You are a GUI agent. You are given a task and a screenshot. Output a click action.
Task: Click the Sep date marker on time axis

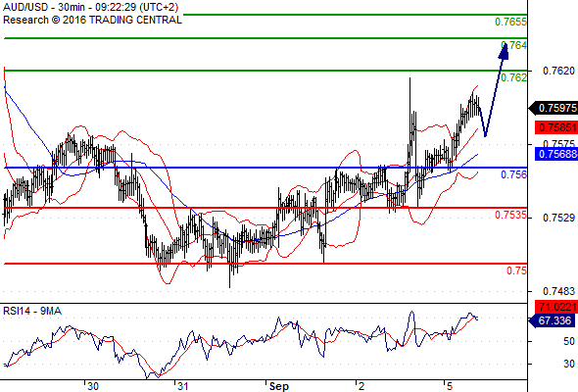[x=278, y=386]
